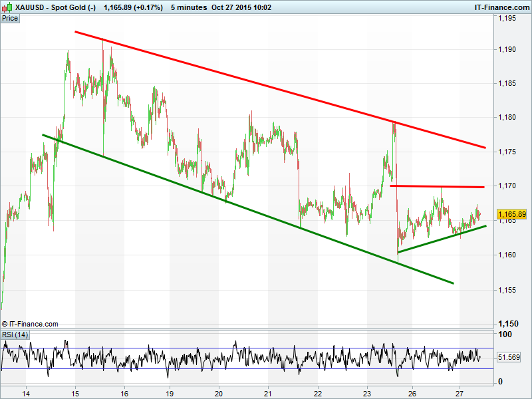Click the 1,160 price axis label
532x399 pixels.
coord(507,255)
